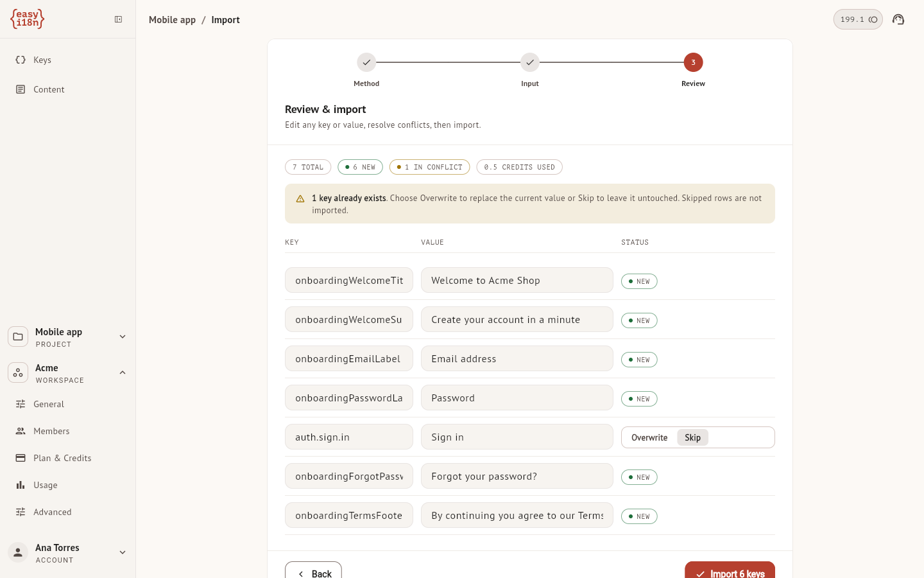Image resolution: width=924 pixels, height=578 pixels.
Task: Collapse the sidebar panel icon
Action: point(118,19)
